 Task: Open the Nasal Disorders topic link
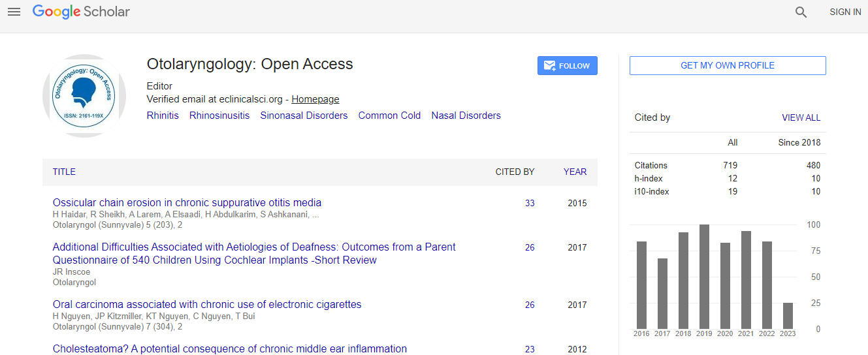point(466,116)
